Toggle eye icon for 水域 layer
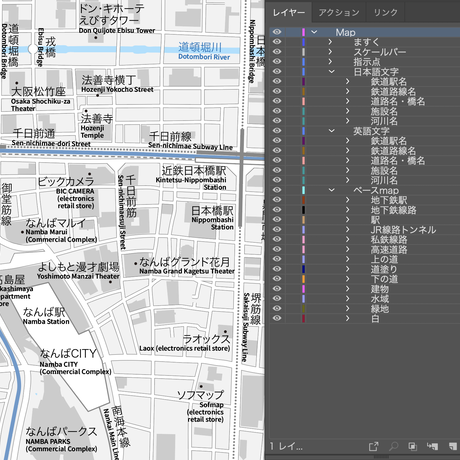 click(277, 298)
